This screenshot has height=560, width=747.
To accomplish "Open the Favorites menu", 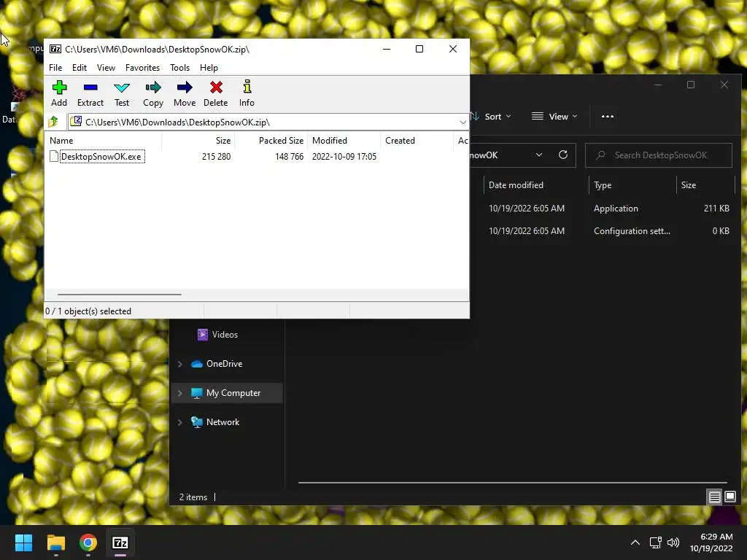I will (142, 68).
